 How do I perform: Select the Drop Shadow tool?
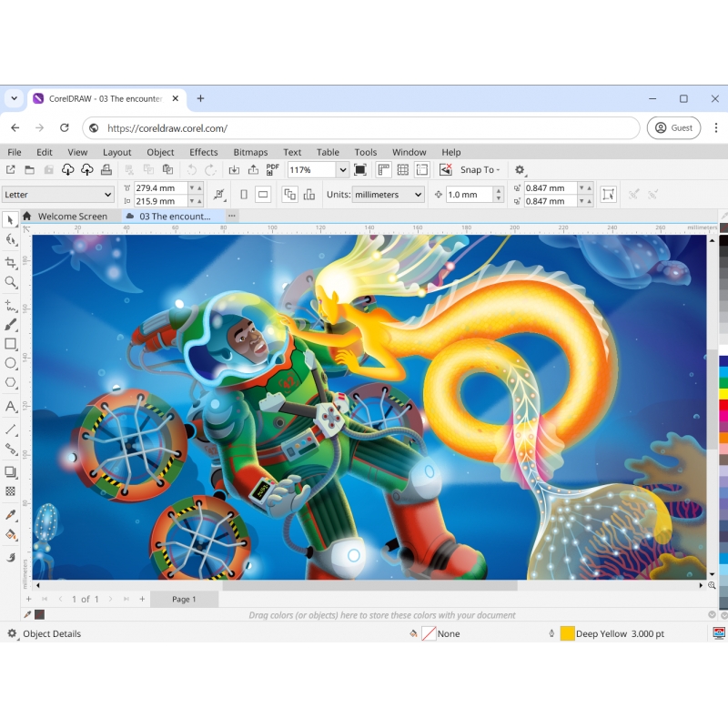tap(10, 472)
